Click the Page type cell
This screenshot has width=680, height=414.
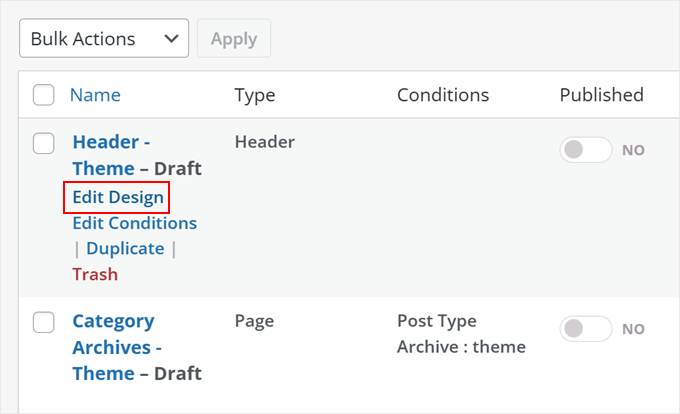(254, 321)
